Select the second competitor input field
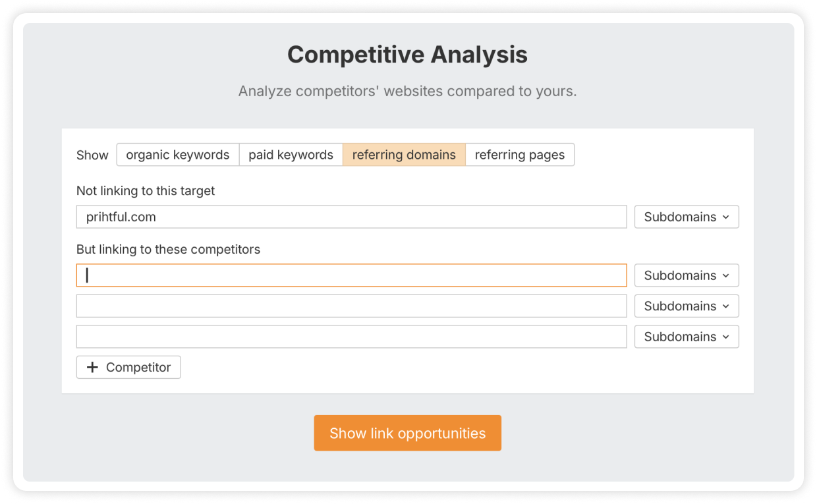Viewport: 817px width, 504px height. pyautogui.click(x=351, y=306)
